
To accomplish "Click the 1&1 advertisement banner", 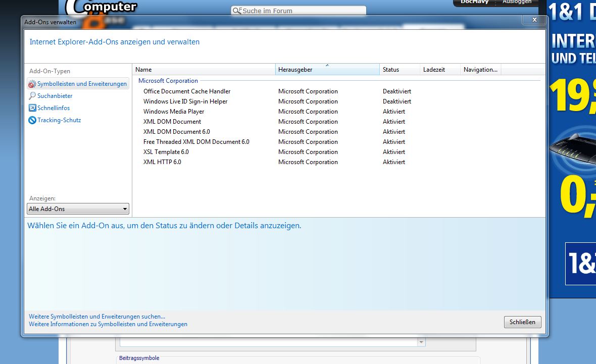I will click(x=572, y=148).
